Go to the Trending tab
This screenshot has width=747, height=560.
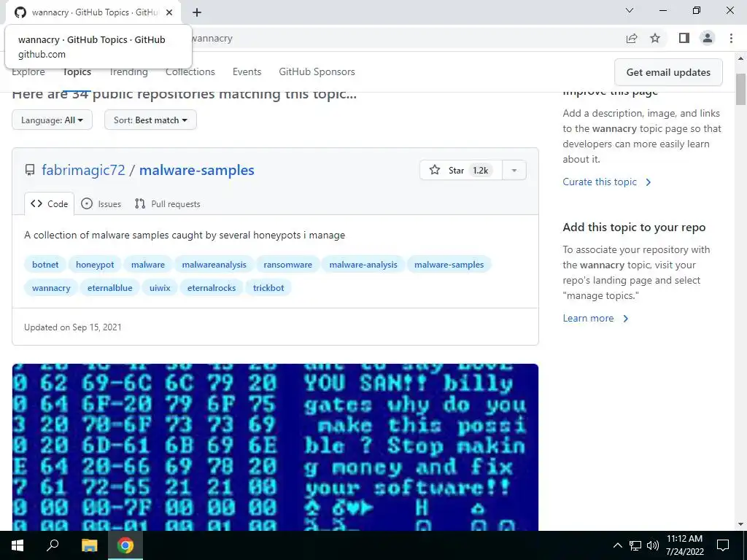tap(128, 72)
